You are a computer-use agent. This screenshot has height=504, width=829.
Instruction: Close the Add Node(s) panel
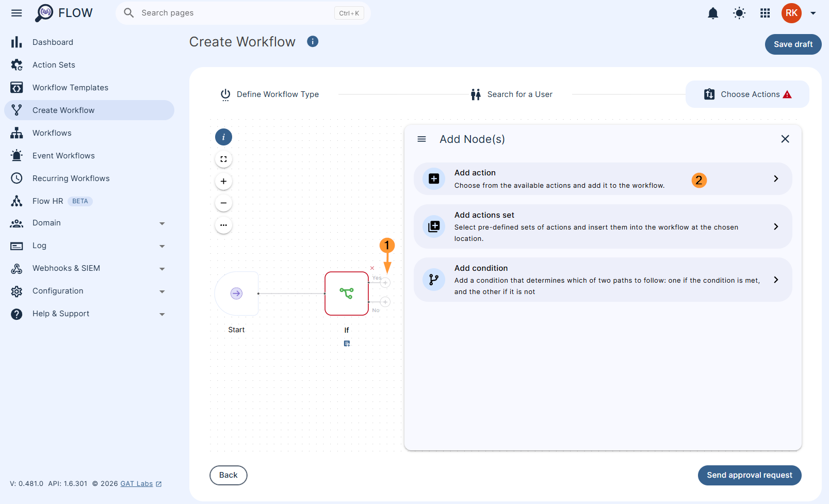click(x=785, y=139)
